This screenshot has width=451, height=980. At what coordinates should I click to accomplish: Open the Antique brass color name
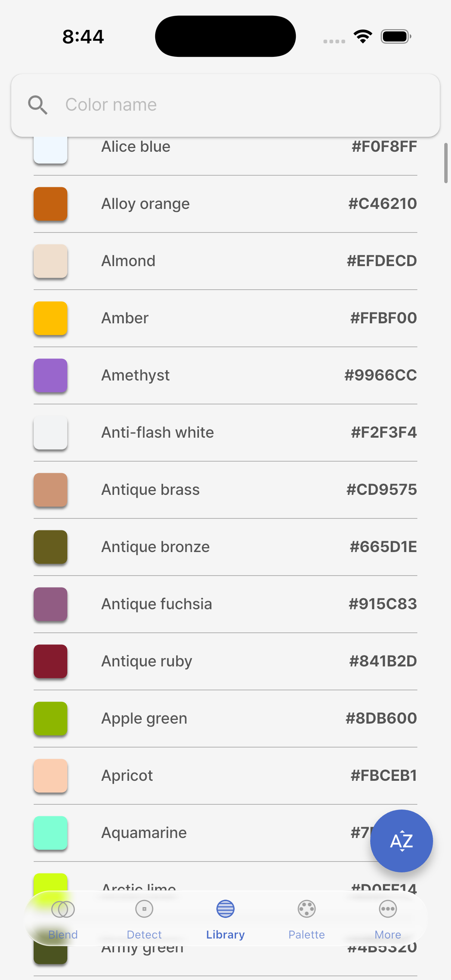click(150, 490)
